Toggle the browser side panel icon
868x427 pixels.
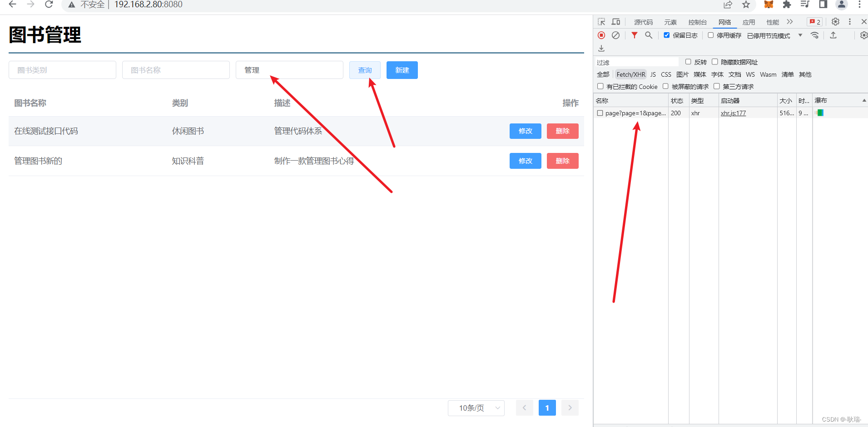(823, 5)
